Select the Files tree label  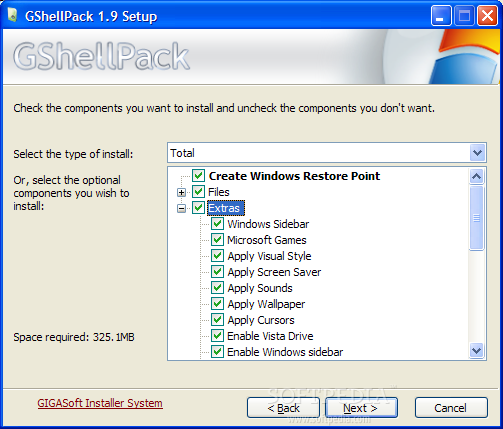pyautogui.click(x=219, y=192)
